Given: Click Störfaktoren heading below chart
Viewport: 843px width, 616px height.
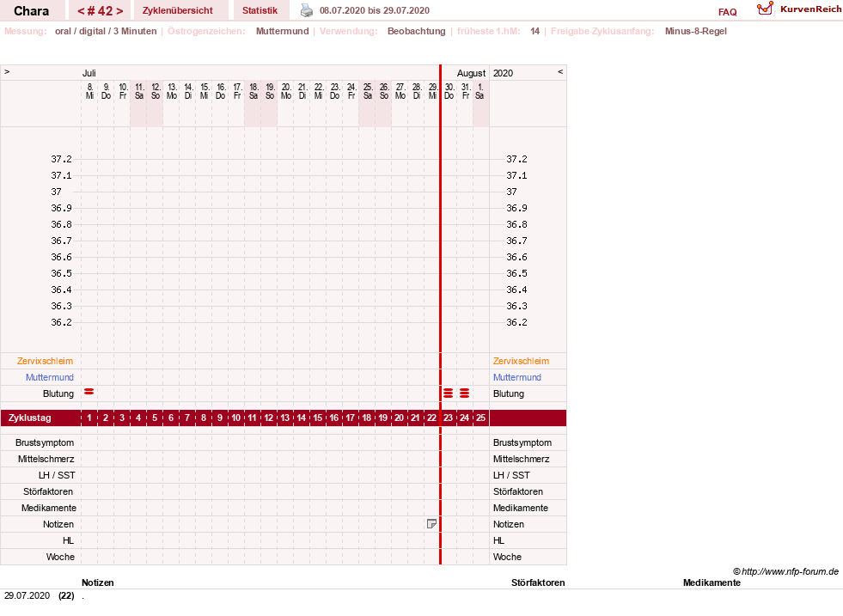Looking at the screenshot, I should (x=538, y=582).
